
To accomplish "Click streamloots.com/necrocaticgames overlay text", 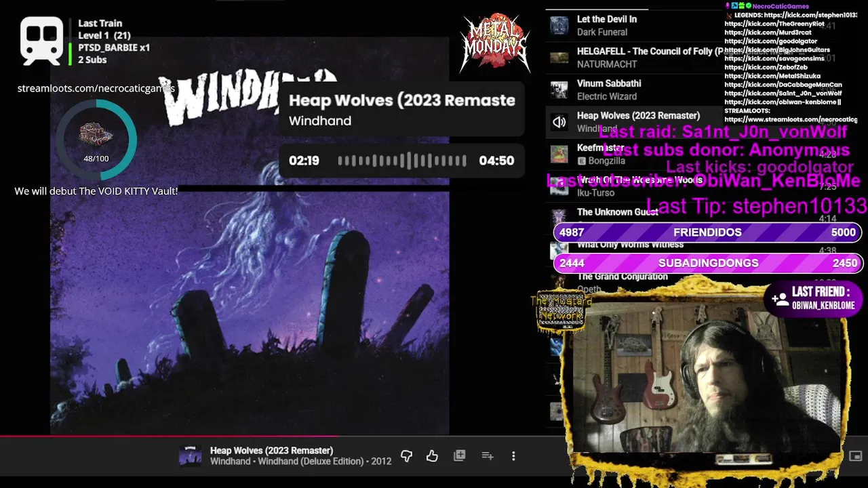I will click(96, 89).
